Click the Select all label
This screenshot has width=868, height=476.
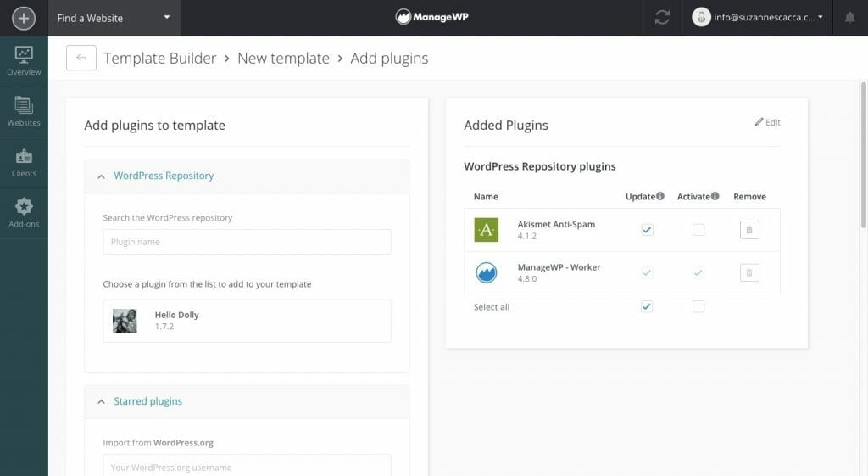(492, 307)
